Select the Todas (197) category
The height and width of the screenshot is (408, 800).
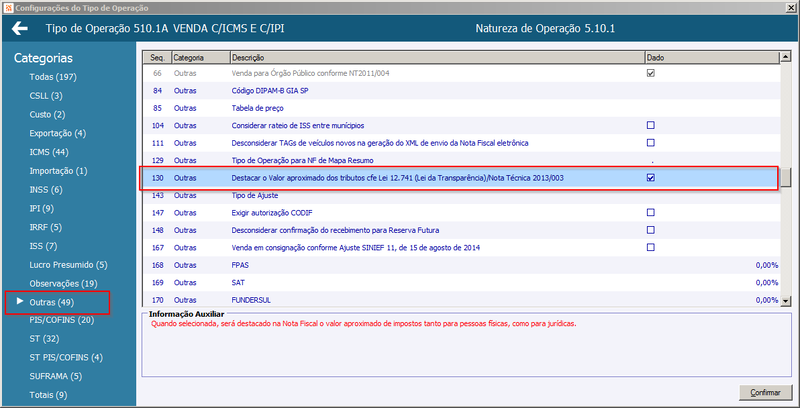(x=54, y=77)
